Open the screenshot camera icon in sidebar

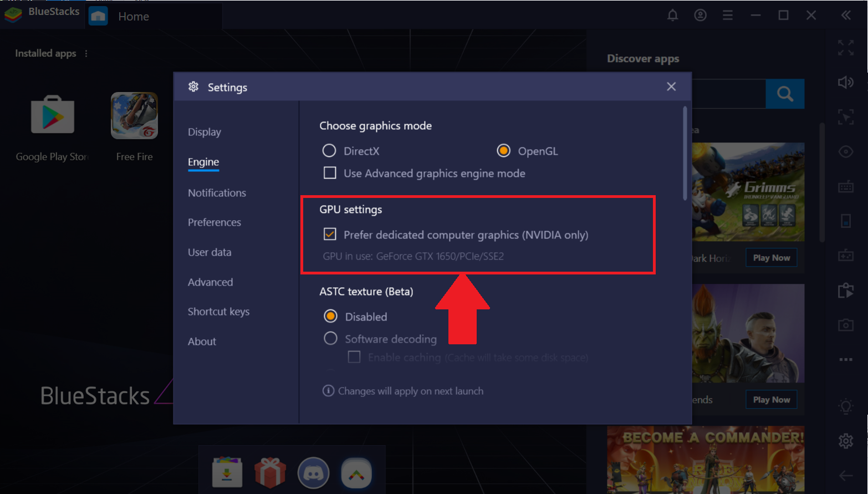click(846, 325)
